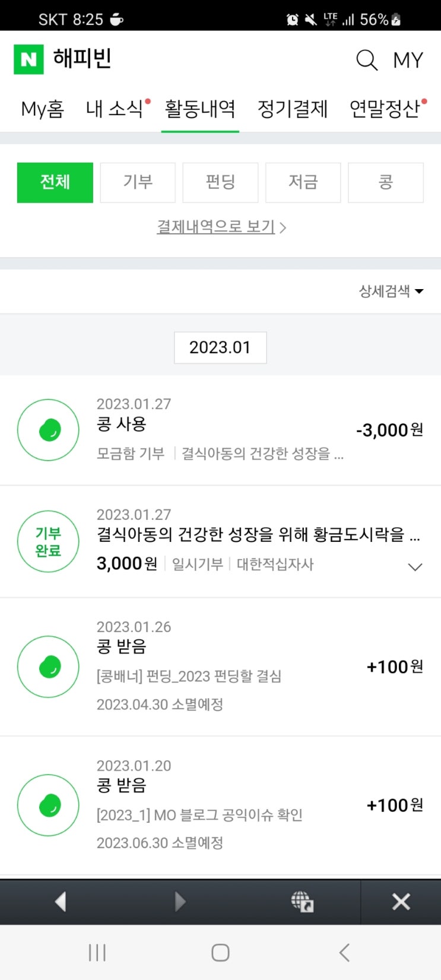Switch to the 내 소식 tab
The height and width of the screenshot is (980, 441).
pyautogui.click(x=115, y=109)
